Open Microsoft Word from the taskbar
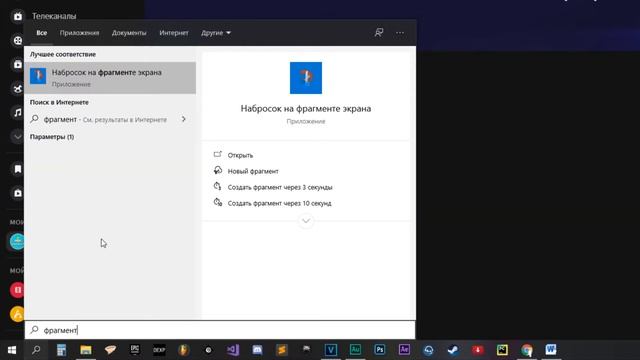Image resolution: width=640 pixels, height=360 pixels. (x=551, y=350)
